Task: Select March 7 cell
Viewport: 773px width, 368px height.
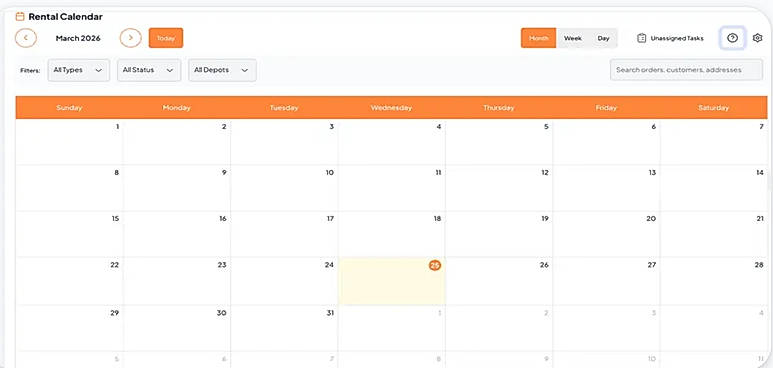Action: tap(714, 142)
